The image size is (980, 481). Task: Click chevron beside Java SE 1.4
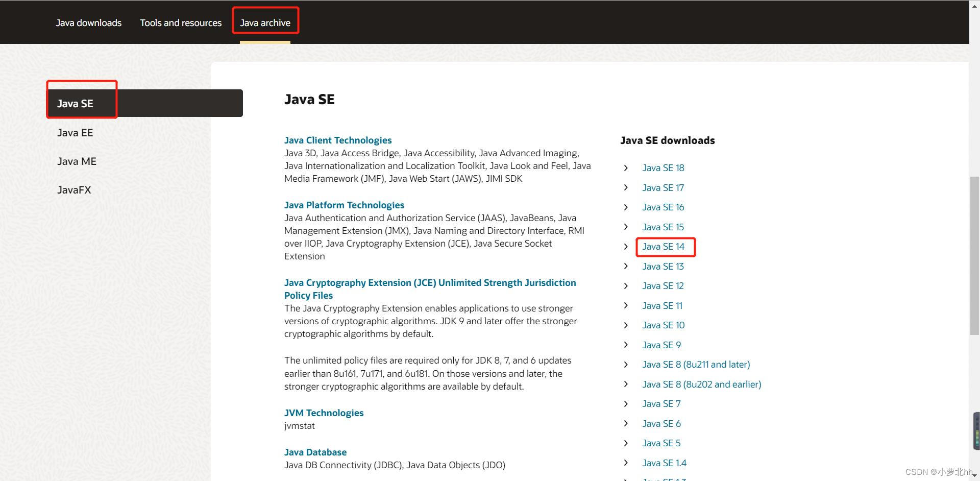pyautogui.click(x=626, y=463)
